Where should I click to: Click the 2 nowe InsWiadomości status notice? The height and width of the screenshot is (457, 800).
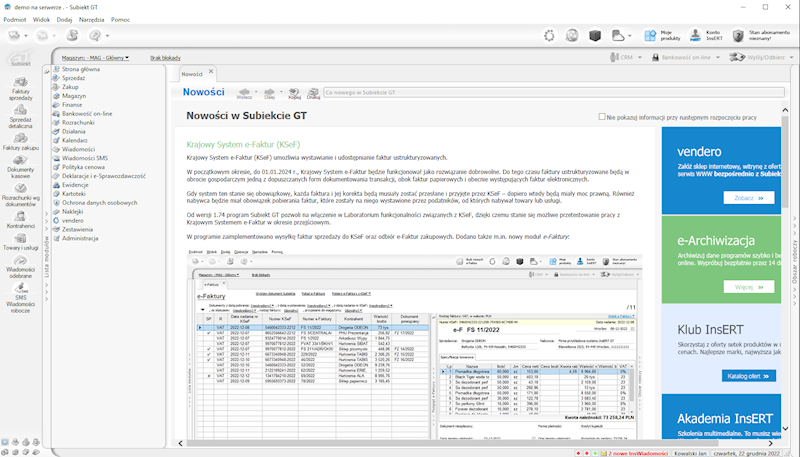[635, 453]
